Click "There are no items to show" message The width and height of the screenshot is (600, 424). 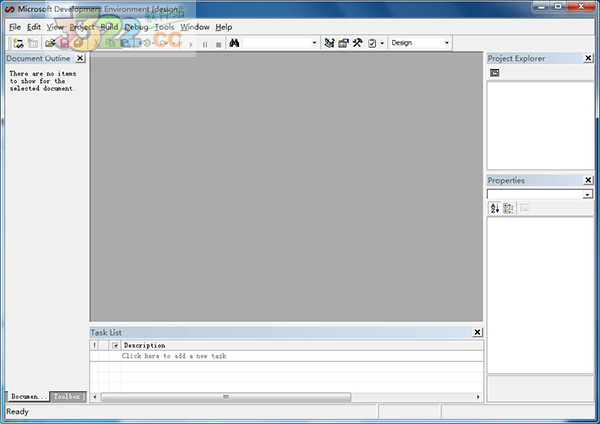42,81
